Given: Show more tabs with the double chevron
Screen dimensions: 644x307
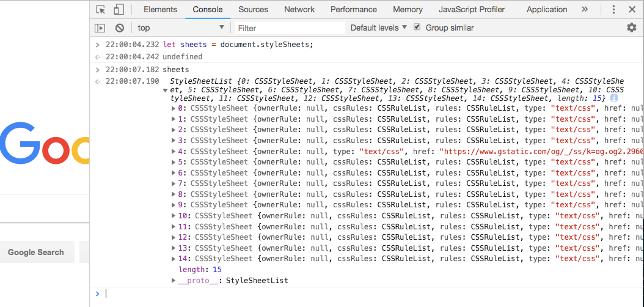Looking at the screenshot, I should pyautogui.click(x=585, y=9).
